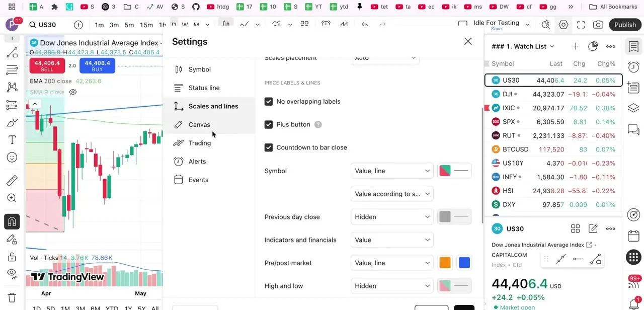This screenshot has width=644, height=310.
Task: Expand the 'Value according to s...' dropdown
Action: click(392, 194)
